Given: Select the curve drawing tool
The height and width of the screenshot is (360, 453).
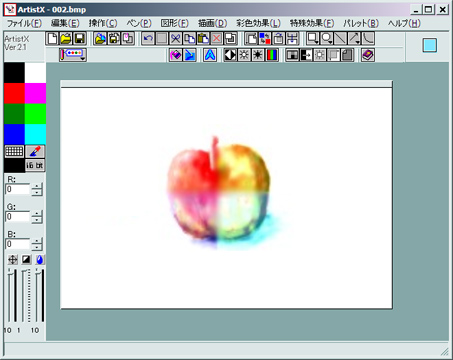Looking at the screenshot, I should [368, 39].
